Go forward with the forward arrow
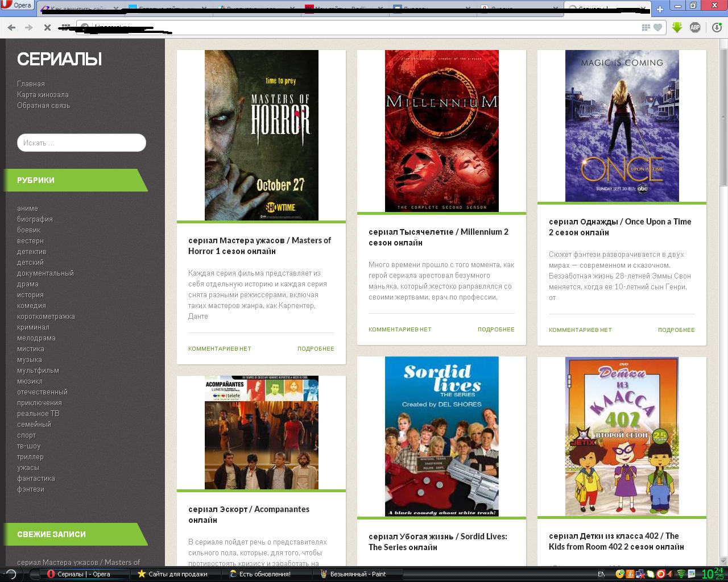728x582 pixels. click(x=28, y=27)
